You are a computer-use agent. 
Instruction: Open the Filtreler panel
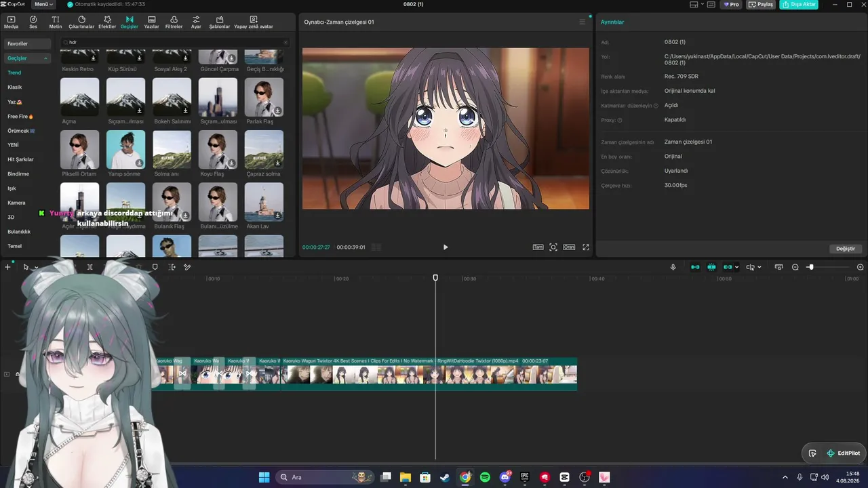[174, 22]
